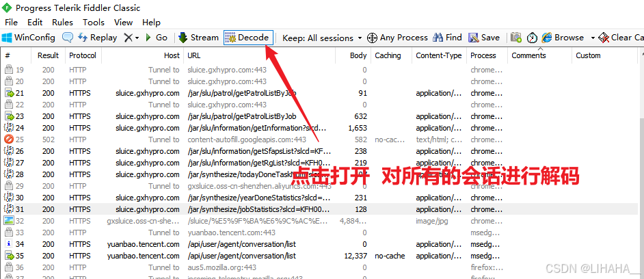Select session 30 JSON icon
The width and height of the screenshot is (644, 279).
coord(9,198)
